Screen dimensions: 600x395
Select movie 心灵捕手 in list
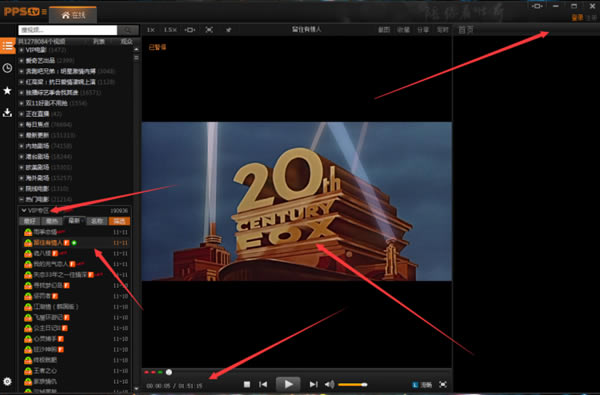click(75, 339)
